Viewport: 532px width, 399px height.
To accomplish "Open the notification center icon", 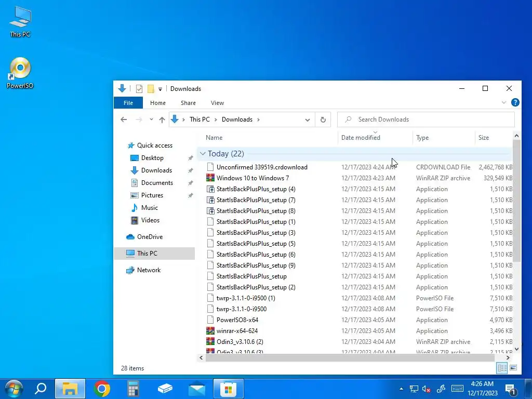I will pos(511,389).
